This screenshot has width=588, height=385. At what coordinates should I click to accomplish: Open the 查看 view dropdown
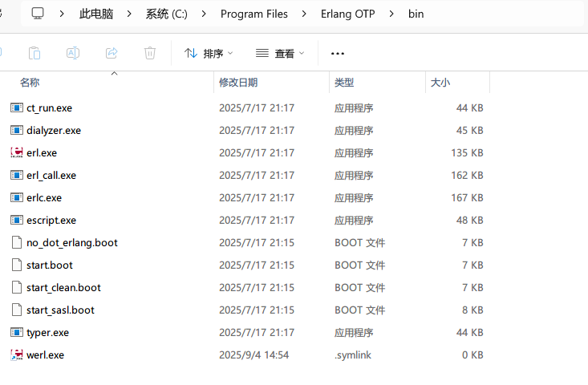coord(280,54)
